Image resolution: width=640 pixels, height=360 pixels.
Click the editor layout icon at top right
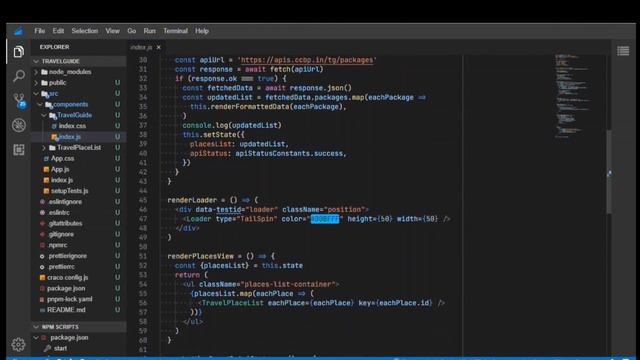coord(623,51)
